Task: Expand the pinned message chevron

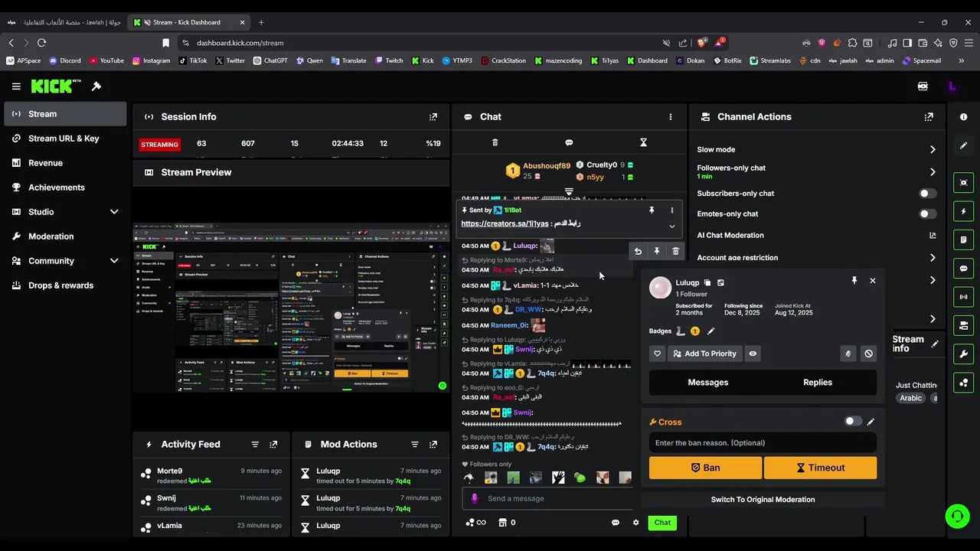Action: (672, 226)
